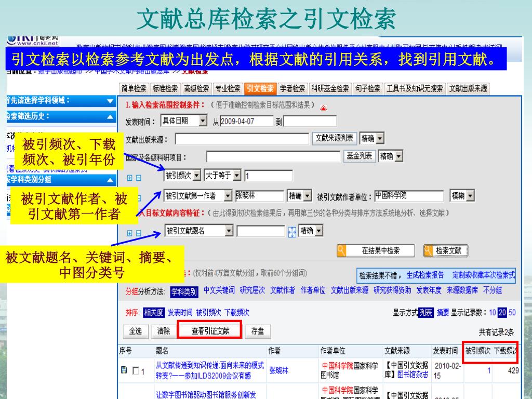Click 在结果中检索 button
The image size is (532, 399).
click(376, 251)
